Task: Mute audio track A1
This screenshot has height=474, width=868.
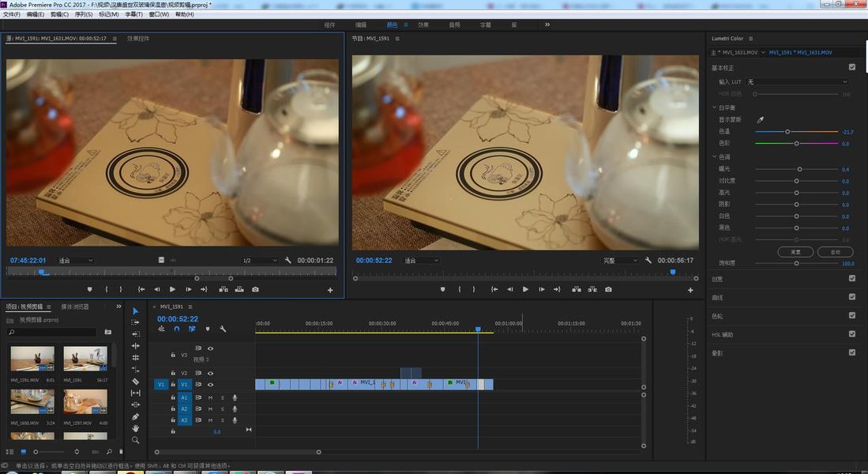Action: pos(210,397)
